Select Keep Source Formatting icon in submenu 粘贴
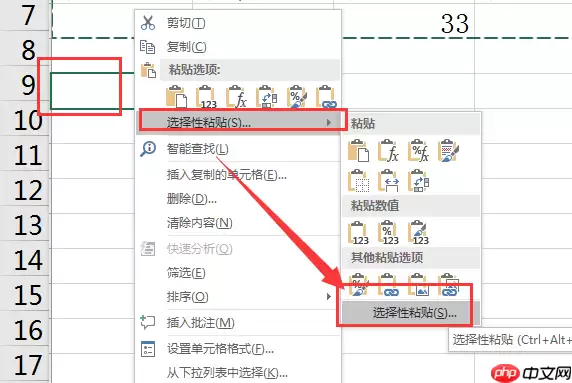 pos(448,150)
